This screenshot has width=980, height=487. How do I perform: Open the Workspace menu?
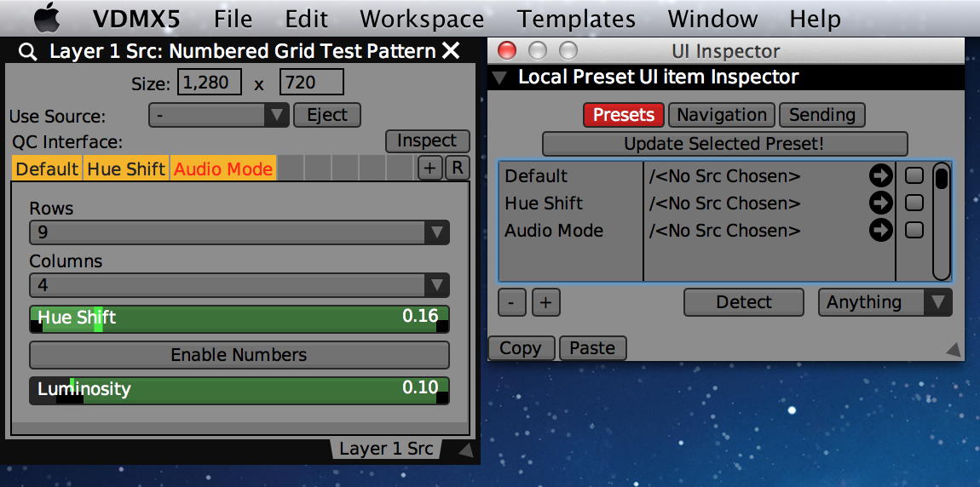[422, 19]
